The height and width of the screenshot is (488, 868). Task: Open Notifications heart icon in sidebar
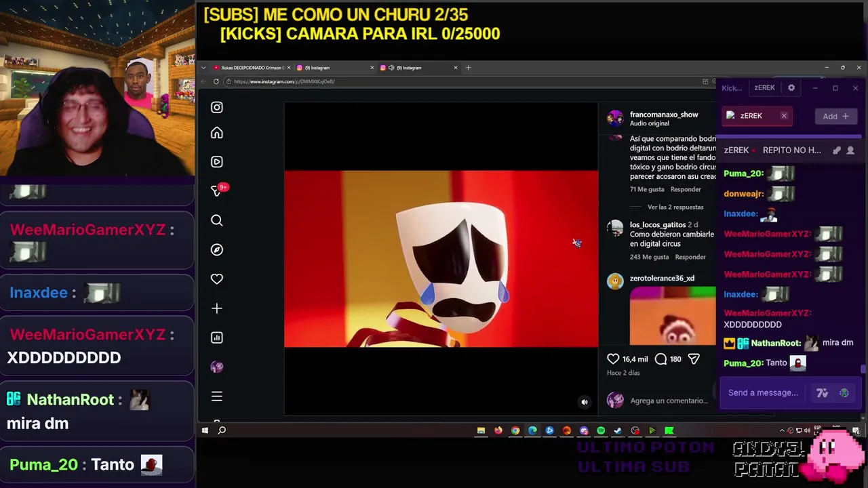coord(217,279)
